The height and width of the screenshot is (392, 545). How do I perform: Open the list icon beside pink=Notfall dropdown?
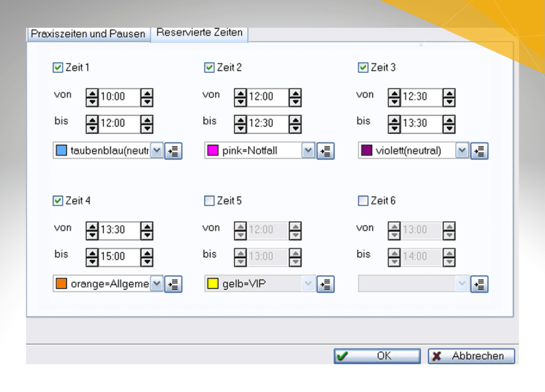(325, 151)
